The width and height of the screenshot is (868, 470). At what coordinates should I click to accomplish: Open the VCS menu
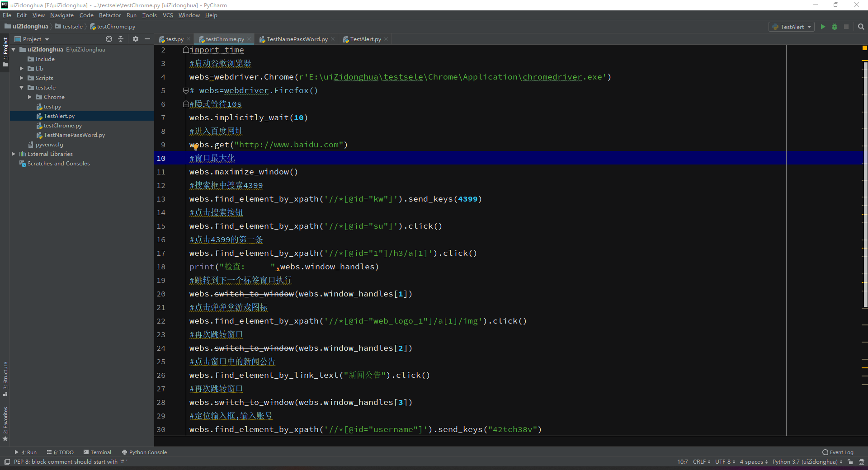(168, 15)
